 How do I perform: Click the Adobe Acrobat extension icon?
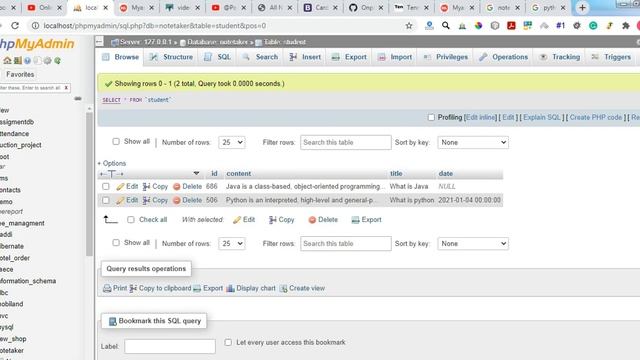511,26
